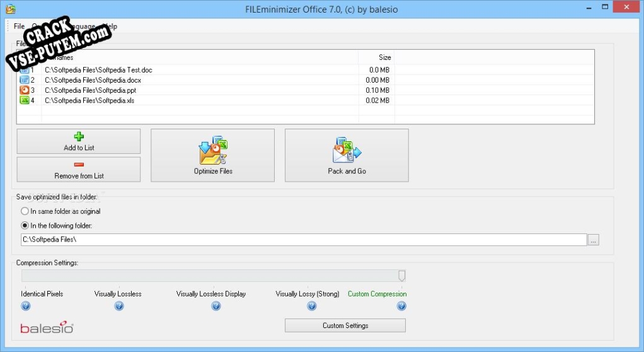Open the File menu
This screenshot has height=352, width=644.
[x=19, y=26]
